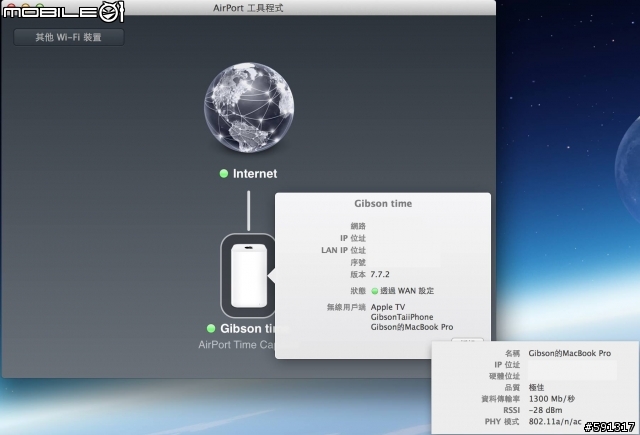Click the 1300 Mb/秒 data rate value

[551, 399]
